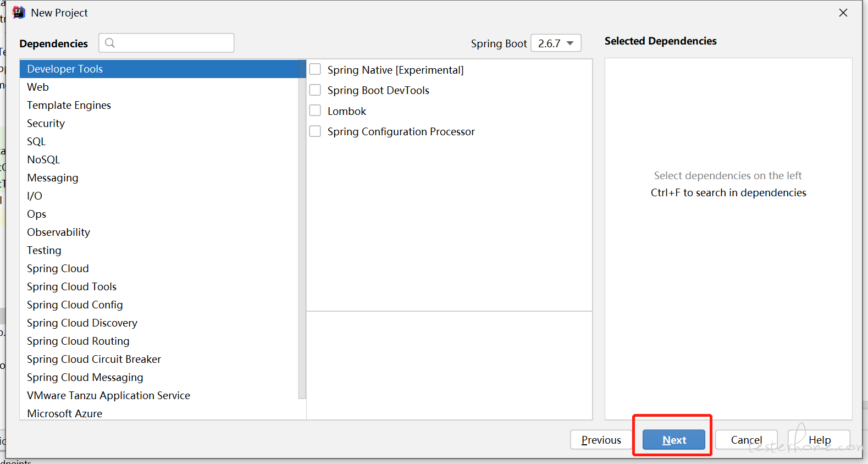This screenshot has width=868, height=464.
Task: Select the NoSQL category
Action: coord(159,159)
